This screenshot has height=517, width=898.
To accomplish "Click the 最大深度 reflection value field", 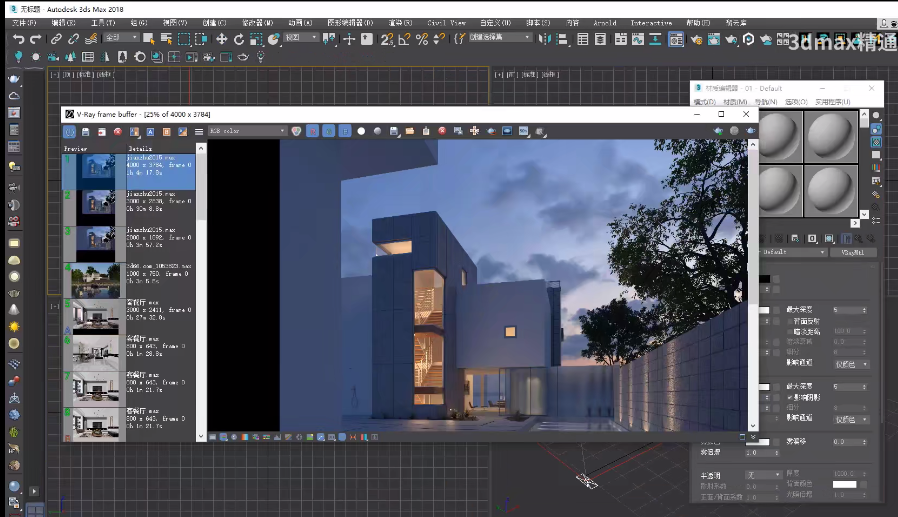I will (x=849, y=310).
